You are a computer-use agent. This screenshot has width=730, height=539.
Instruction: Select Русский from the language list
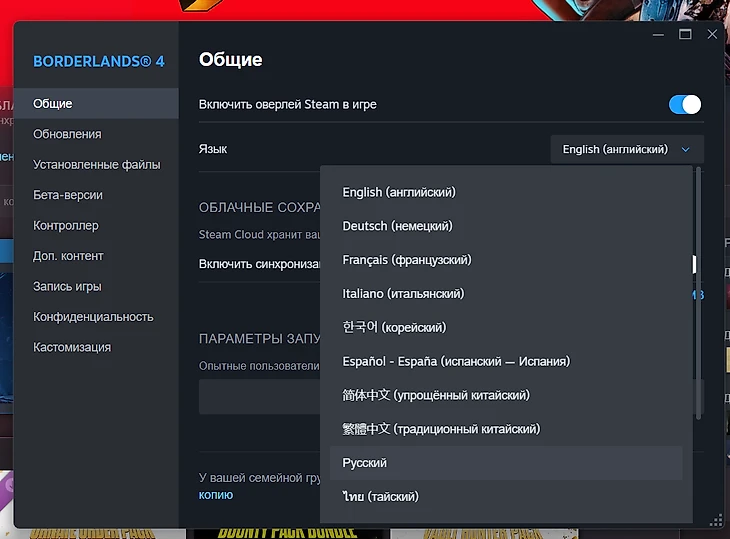(x=364, y=463)
